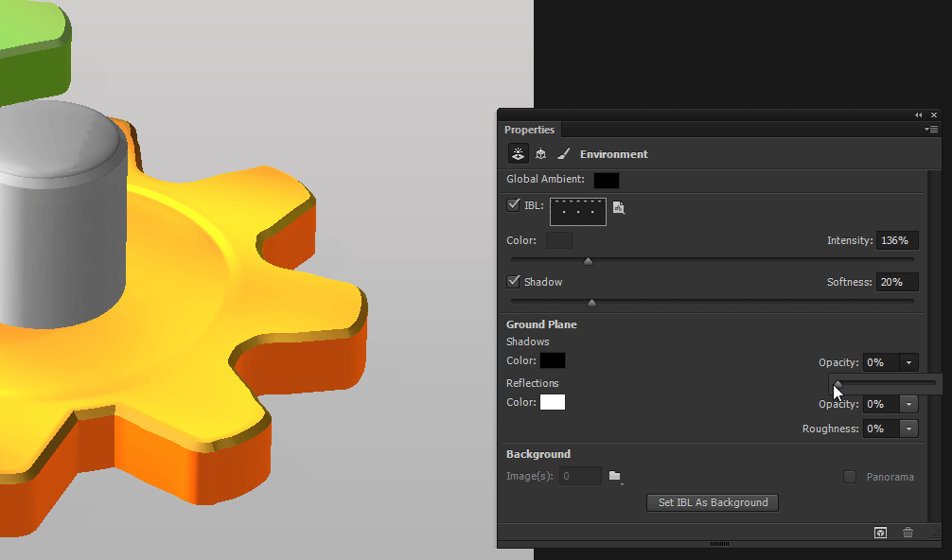Open the IBL texture file menu icon
Image resolution: width=952 pixels, height=560 pixels.
pyautogui.click(x=619, y=207)
